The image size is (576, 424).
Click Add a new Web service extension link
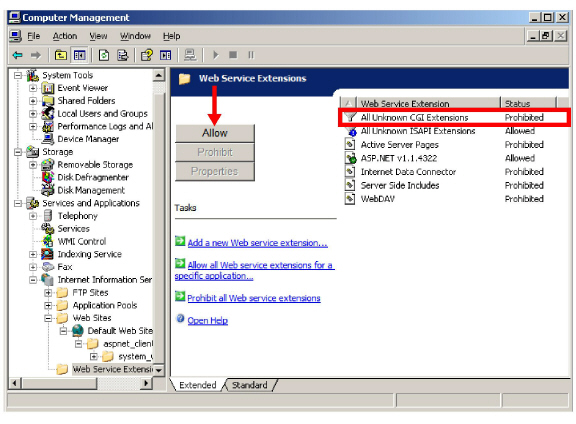point(258,243)
